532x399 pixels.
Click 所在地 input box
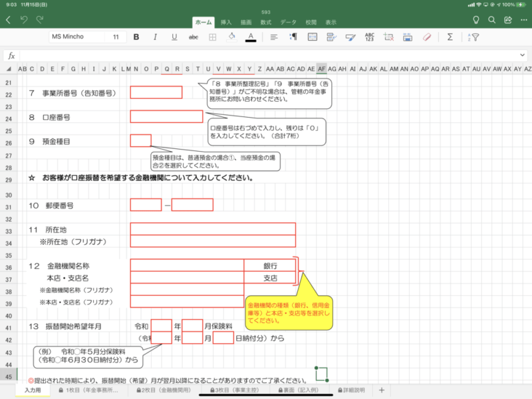point(213,229)
